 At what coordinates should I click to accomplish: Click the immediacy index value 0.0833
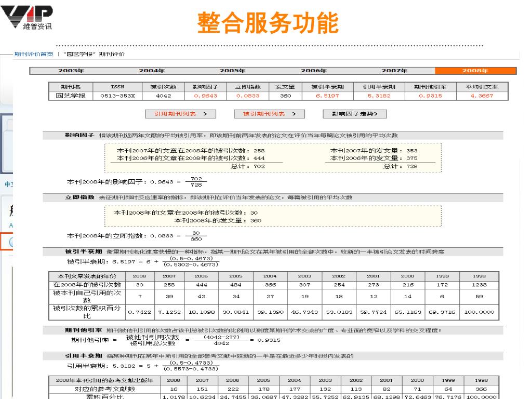click(x=248, y=96)
